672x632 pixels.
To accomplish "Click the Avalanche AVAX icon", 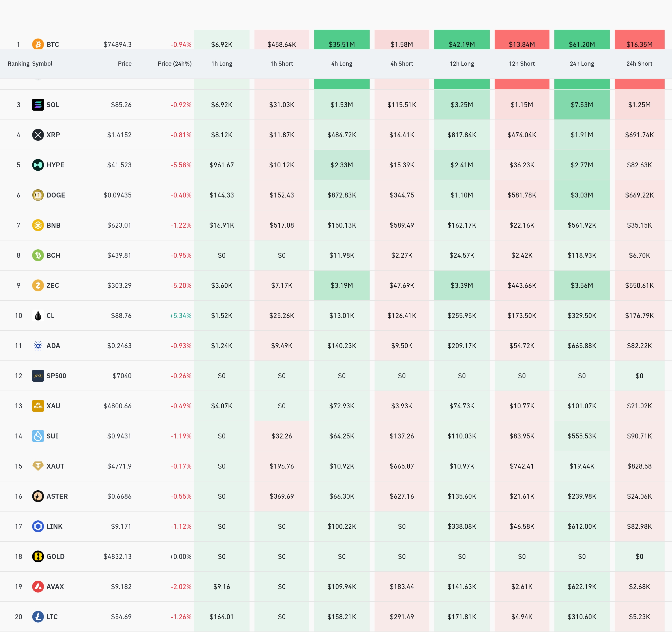I will pyautogui.click(x=38, y=586).
